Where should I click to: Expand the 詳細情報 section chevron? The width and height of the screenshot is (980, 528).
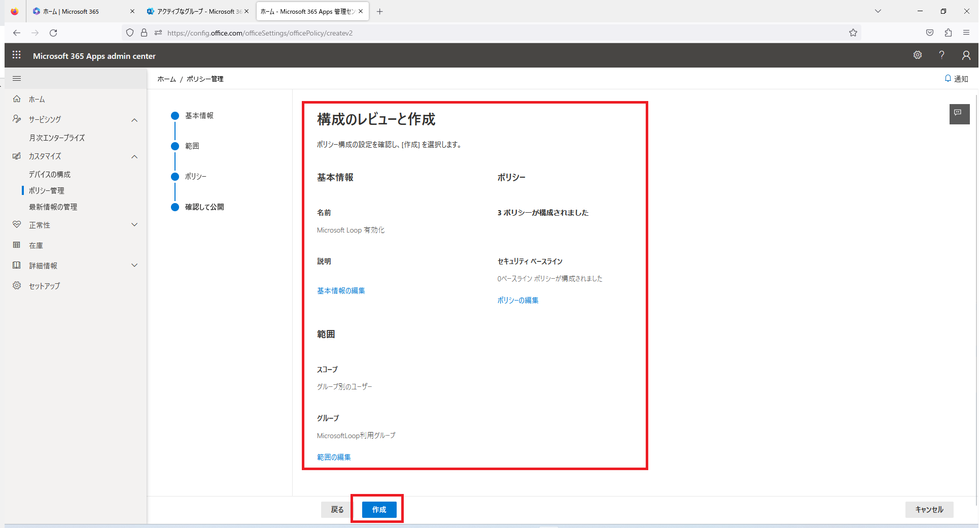click(134, 265)
